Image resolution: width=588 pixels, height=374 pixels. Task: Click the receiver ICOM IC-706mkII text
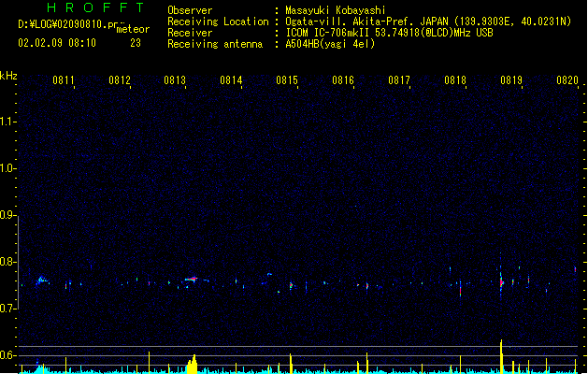(328, 33)
